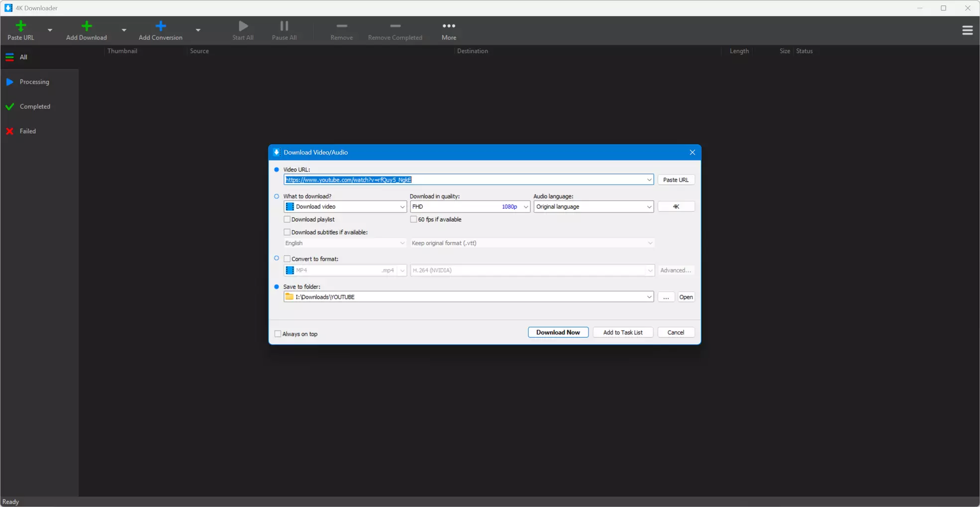Open the hamburger menu in the toolbar
This screenshot has height=507, width=980.
[x=967, y=30]
